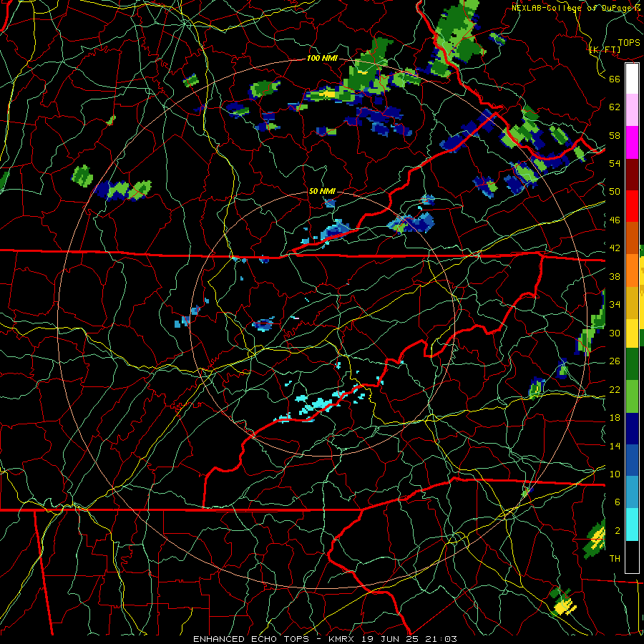This screenshot has height=644, width=644.
Task: Click the legend value 18
Action: pos(615,418)
